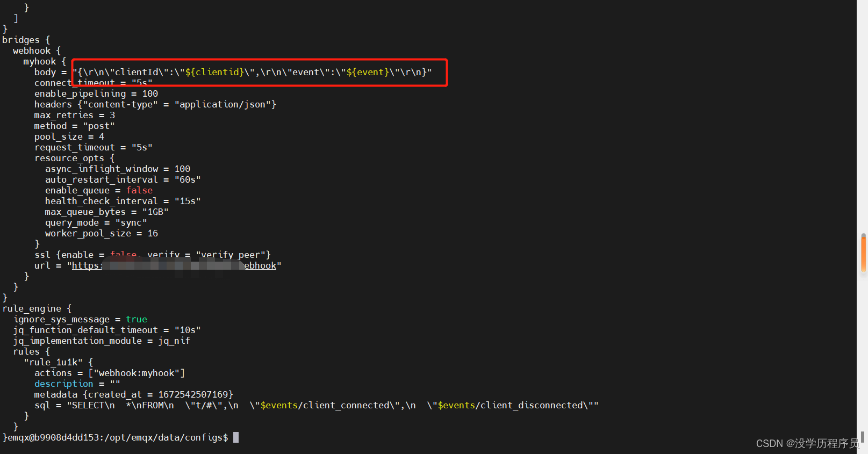This screenshot has height=454, width=868.
Task: Click the green 'true' value
Action: coord(137,319)
